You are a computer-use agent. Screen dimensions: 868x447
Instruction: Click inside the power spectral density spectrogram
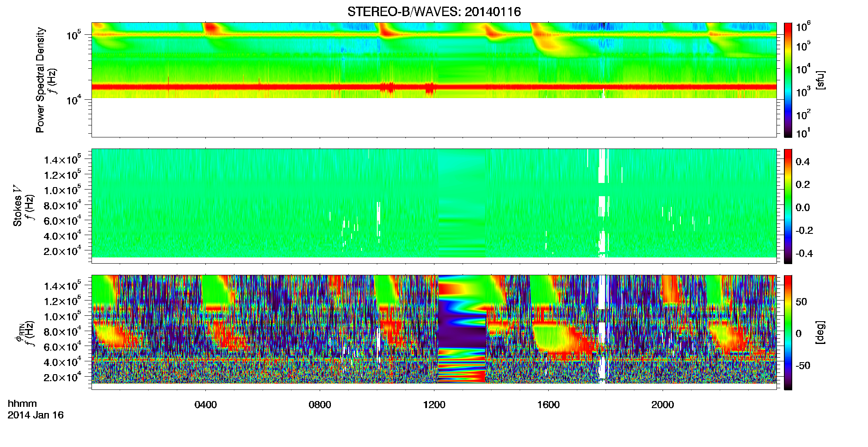[x=434, y=80]
